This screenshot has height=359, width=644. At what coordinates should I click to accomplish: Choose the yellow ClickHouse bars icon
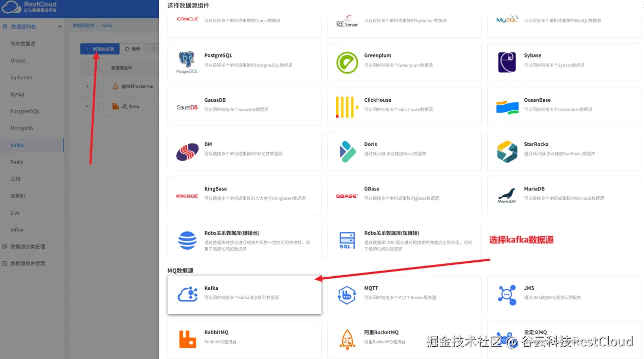tap(347, 107)
